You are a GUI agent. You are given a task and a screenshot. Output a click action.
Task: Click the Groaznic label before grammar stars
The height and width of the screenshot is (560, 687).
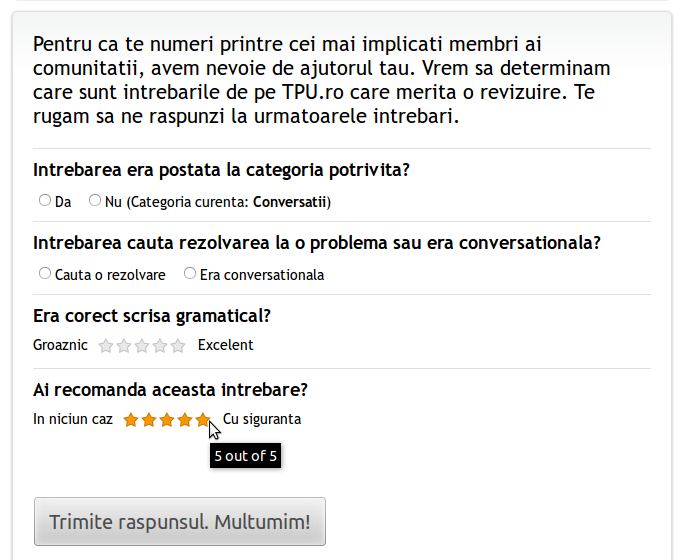pos(60,345)
